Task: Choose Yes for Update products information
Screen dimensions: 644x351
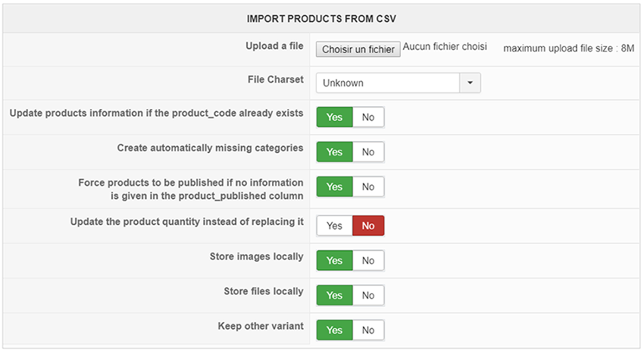Action: (334, 118)
